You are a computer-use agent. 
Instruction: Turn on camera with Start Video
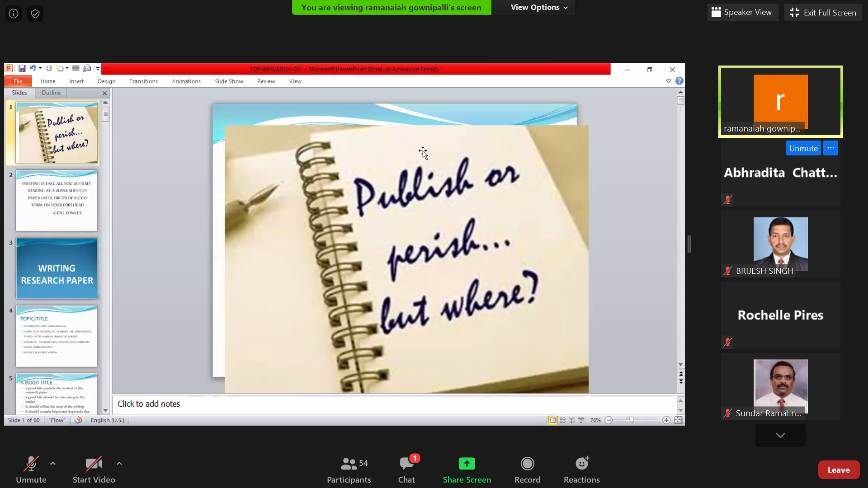click(x=94, y=469)
